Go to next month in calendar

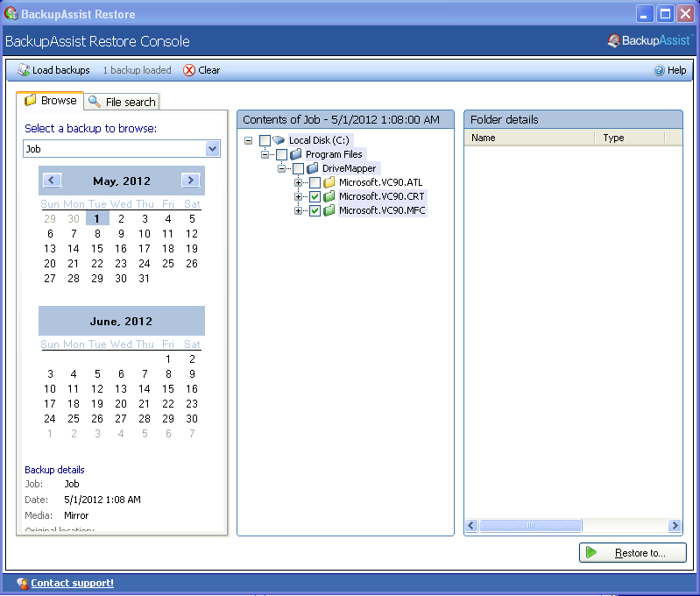190,181
